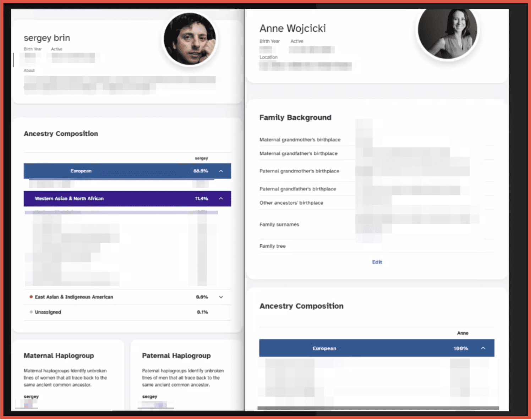The image size is (531, 420).
Task: Click the 'sergey' column header in ancestry table
Action: [201, 158]
